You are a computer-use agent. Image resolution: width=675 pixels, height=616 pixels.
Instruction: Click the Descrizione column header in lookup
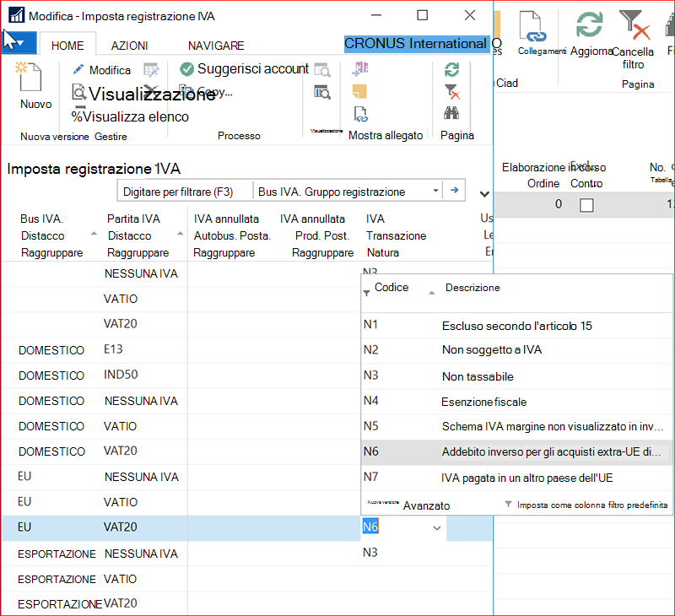(472, 288)
